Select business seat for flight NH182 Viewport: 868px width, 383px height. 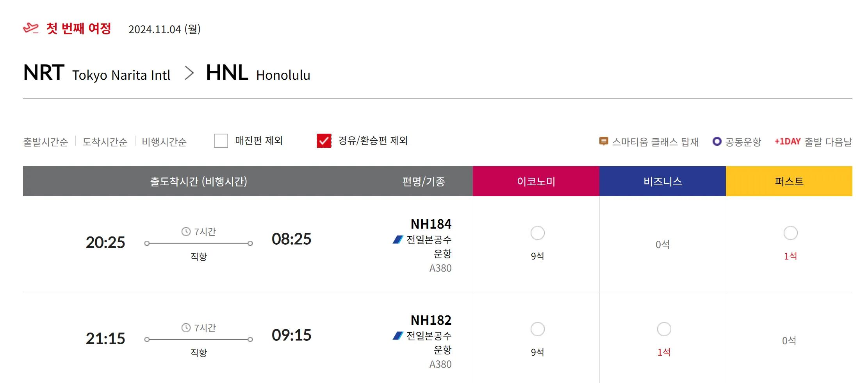click(664, 329)
